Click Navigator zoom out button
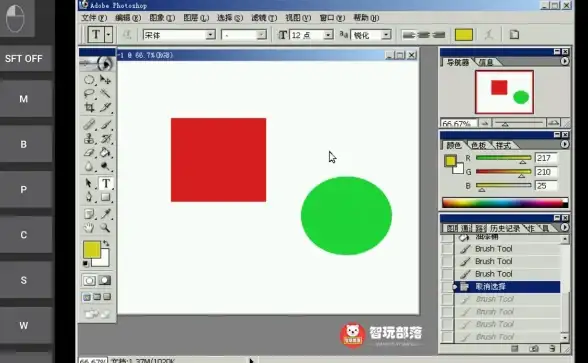 [x=484, y=123]
